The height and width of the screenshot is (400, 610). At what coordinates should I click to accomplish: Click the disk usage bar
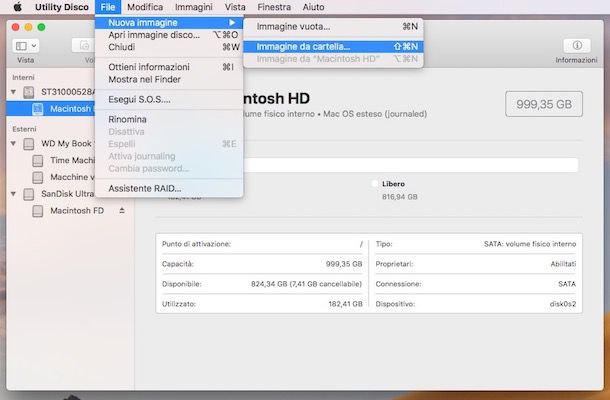[x=410, y=165]
